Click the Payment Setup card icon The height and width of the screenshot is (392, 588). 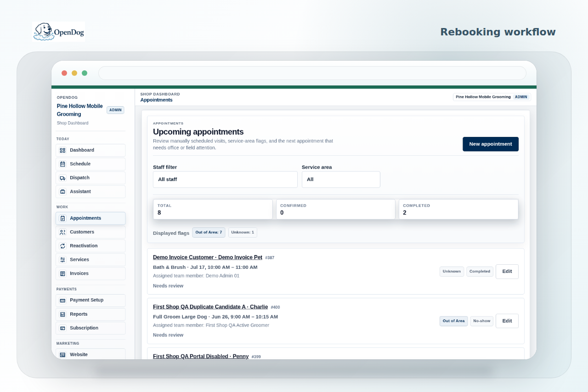point(62,300)
